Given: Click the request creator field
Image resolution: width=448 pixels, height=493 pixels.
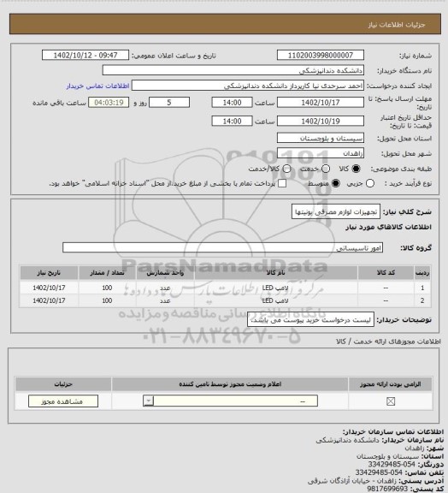Looking at the screenshot, I should point(248,86).
